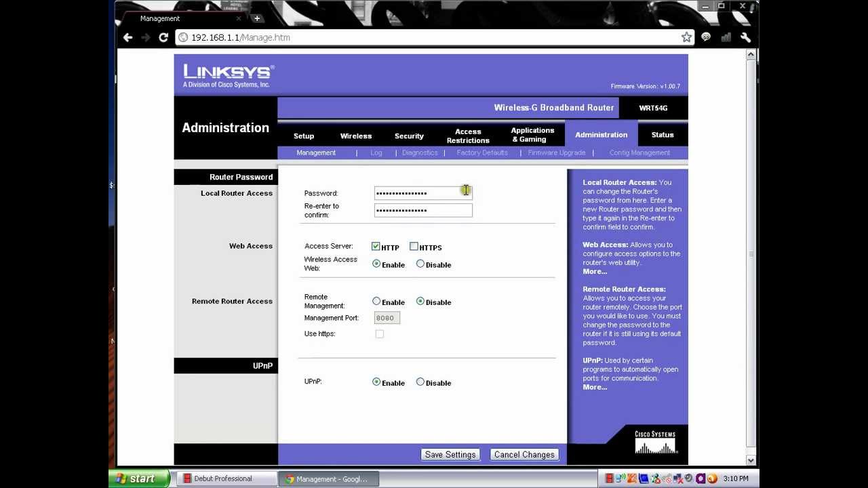
Task: Click the purple square tray icon
Action: [701, 479]
